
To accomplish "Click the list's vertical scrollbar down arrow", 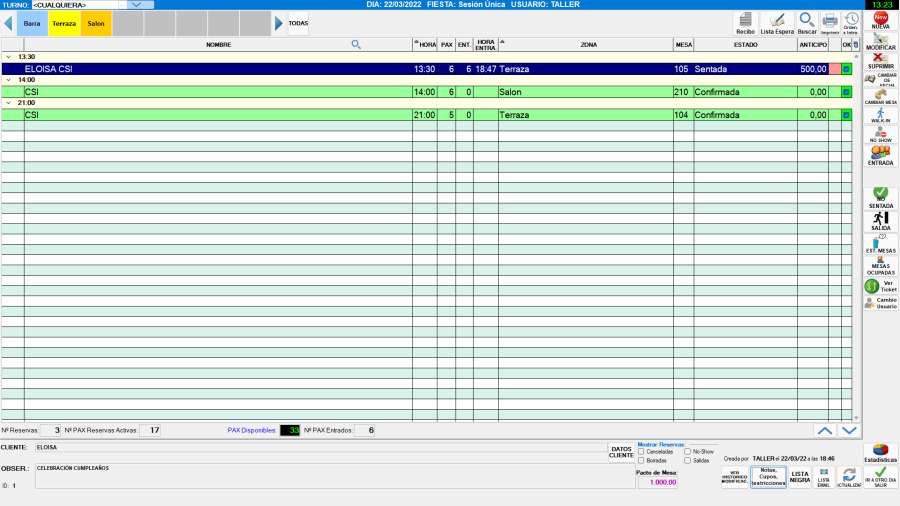I will click(x=856, y=418).
